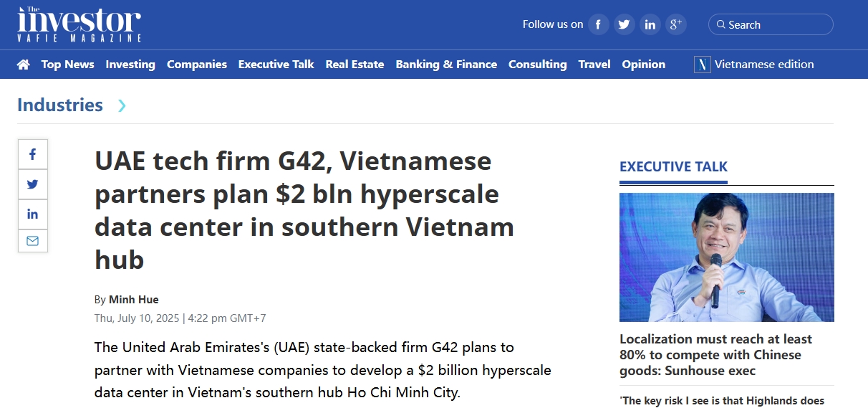Click the G42 hyperscale data center headline
The image size is (868, 408).
tap(304, 210)
